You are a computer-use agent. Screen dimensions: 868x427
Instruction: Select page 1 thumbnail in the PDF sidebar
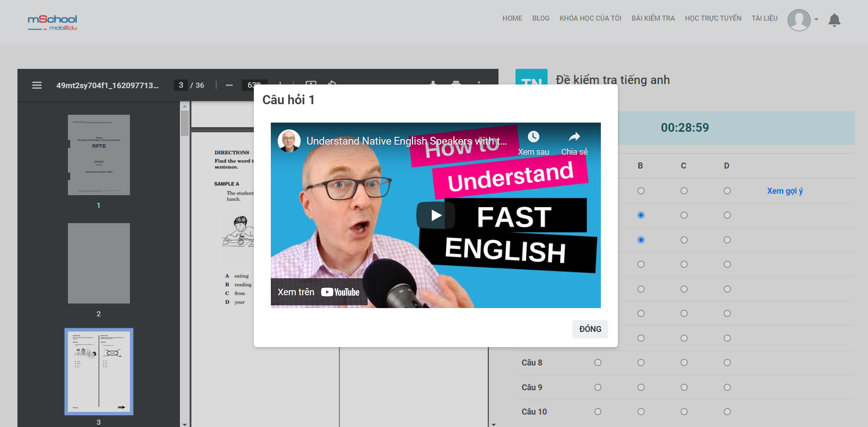tap(99, 155)
